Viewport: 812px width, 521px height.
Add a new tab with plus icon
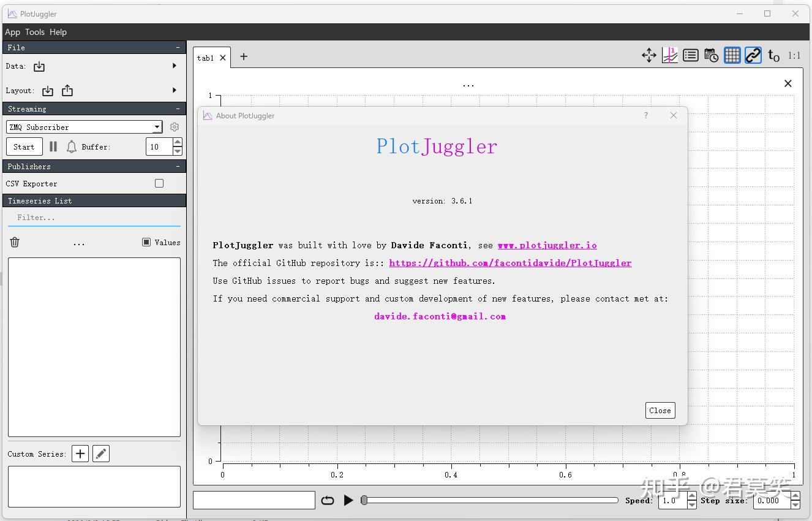(244, 56)
